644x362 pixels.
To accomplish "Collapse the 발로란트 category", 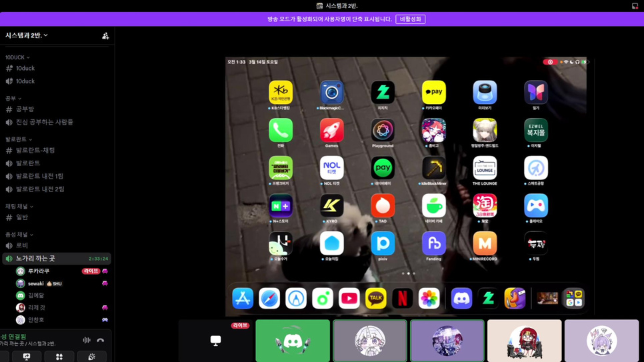I will click(19, 139).
